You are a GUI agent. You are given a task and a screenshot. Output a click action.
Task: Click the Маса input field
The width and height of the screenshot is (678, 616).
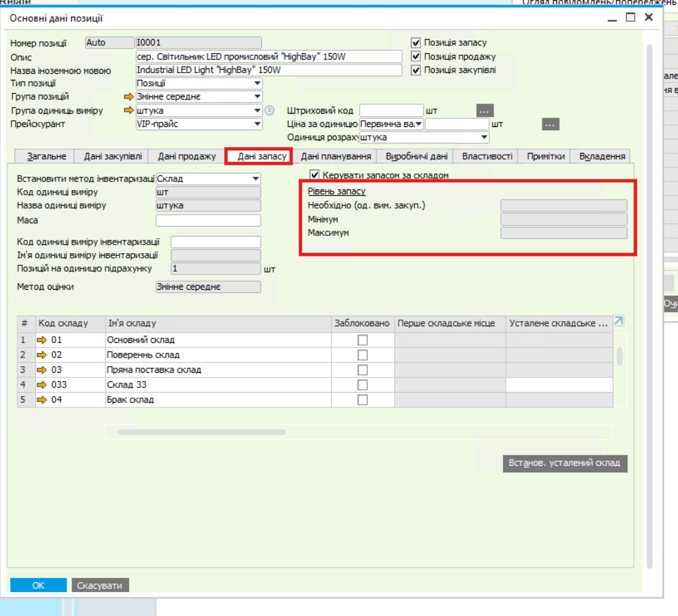click(208, 221)
